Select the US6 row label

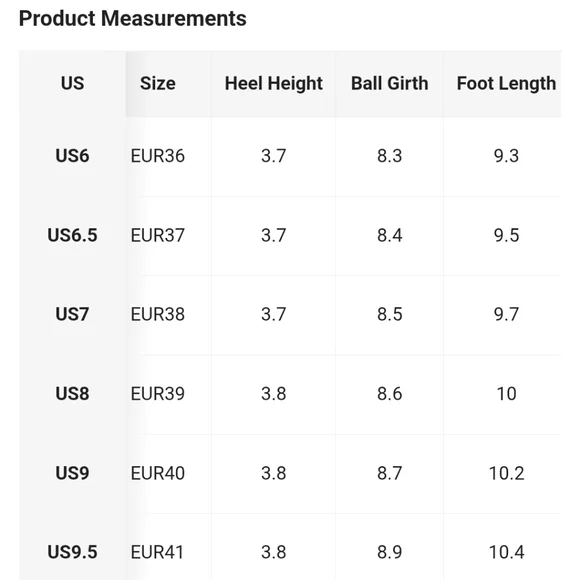point(72,156)
